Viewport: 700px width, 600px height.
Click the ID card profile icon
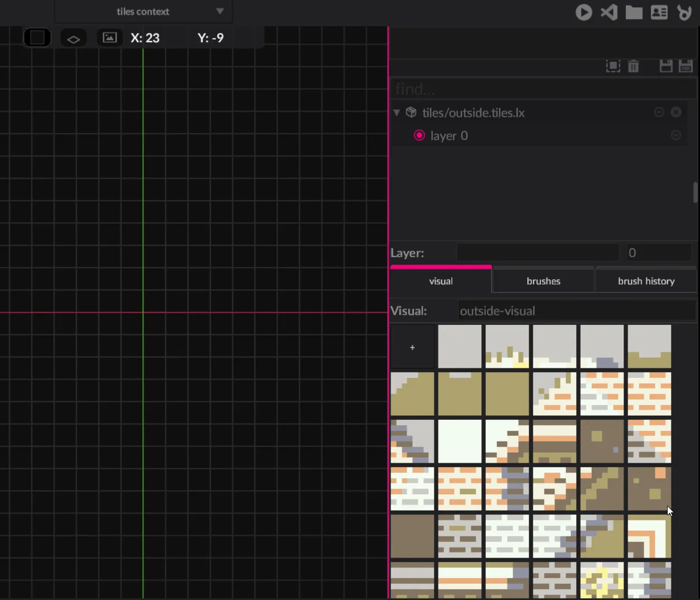659,12
